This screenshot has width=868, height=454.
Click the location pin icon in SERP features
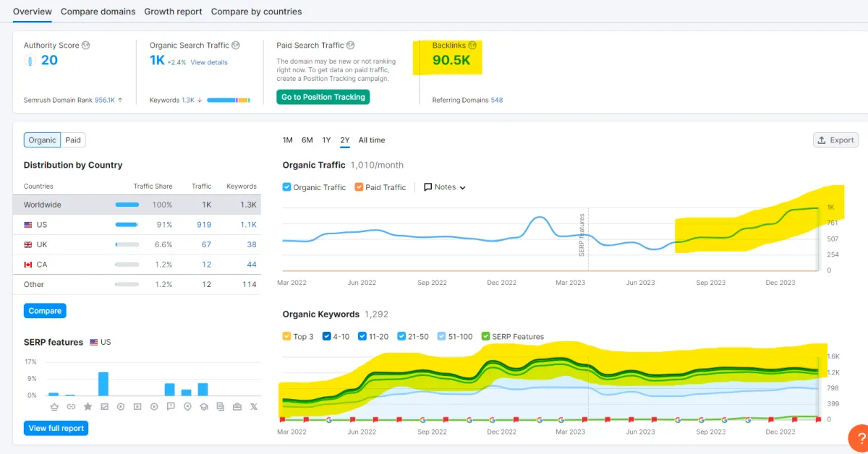pyautogui.click(x=187, y=407)
